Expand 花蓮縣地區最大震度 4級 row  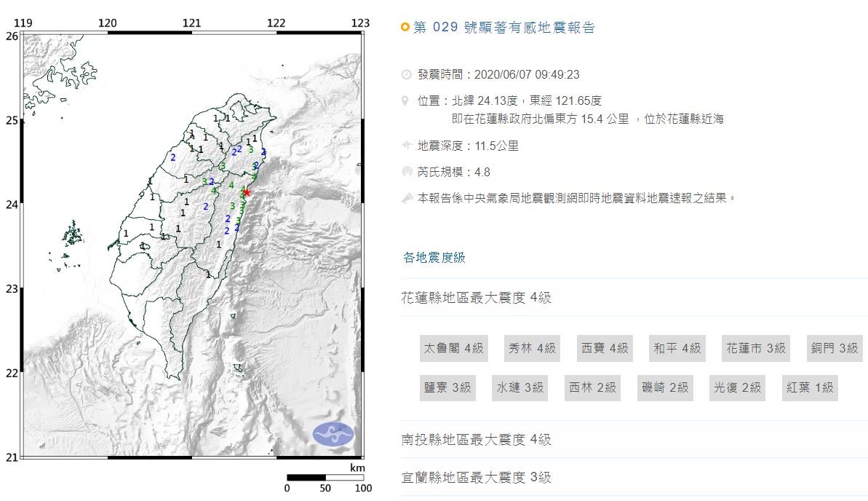[x=634, y=298]
